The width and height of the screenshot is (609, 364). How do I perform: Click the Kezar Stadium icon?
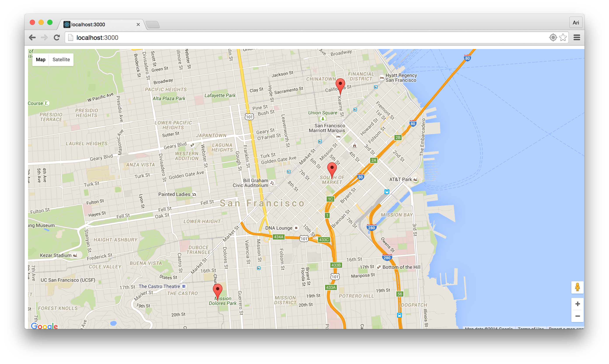tap(75, 255)
